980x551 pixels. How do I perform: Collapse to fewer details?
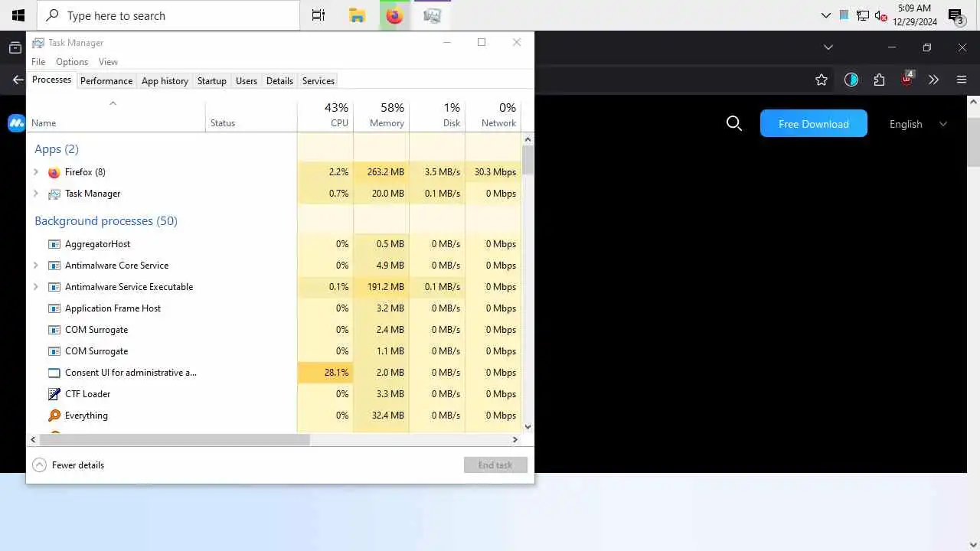tap(68, 465)
